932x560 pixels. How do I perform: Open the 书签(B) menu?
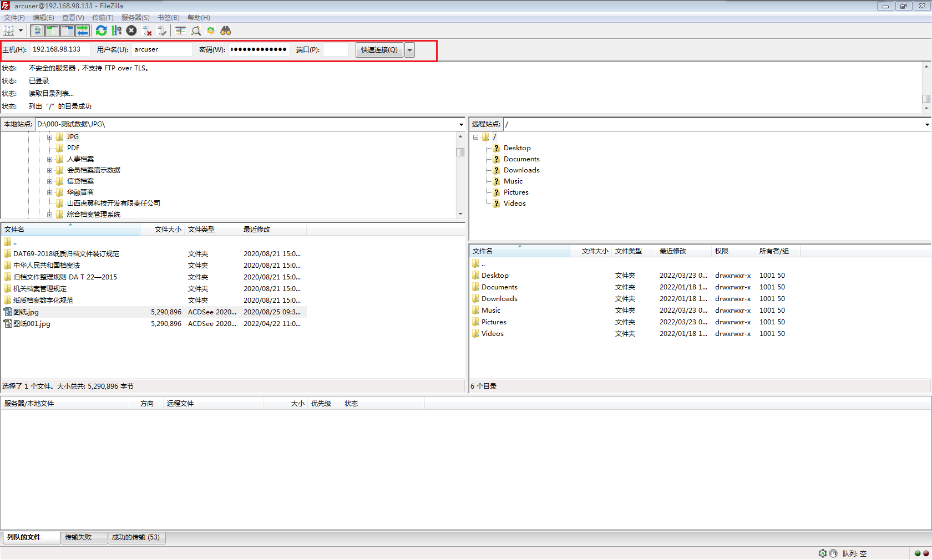(x=169, y=18)
